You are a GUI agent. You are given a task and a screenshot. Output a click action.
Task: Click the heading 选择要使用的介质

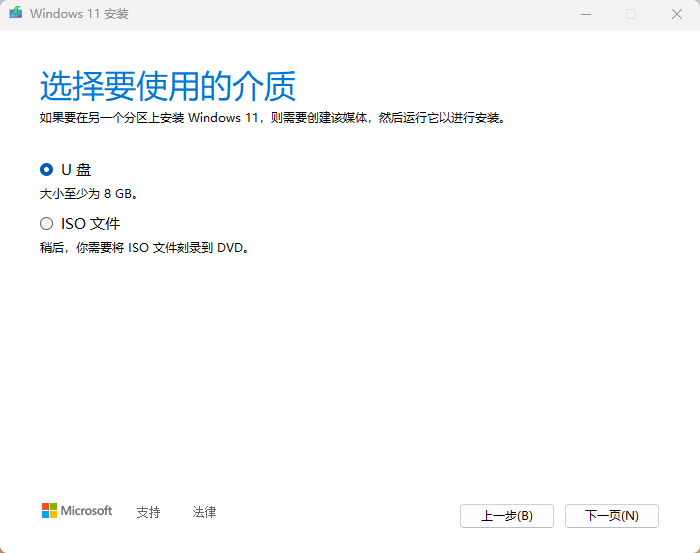[168, 86]
